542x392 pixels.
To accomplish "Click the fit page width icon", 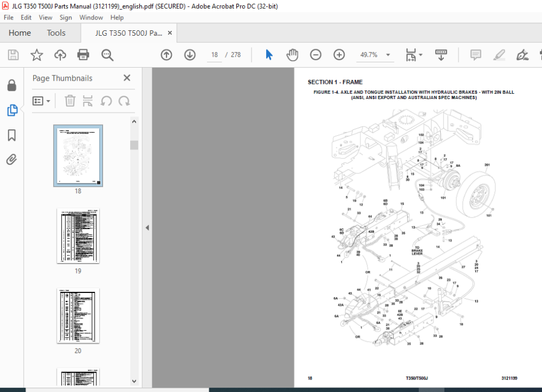I will click(x=411, y=55).
